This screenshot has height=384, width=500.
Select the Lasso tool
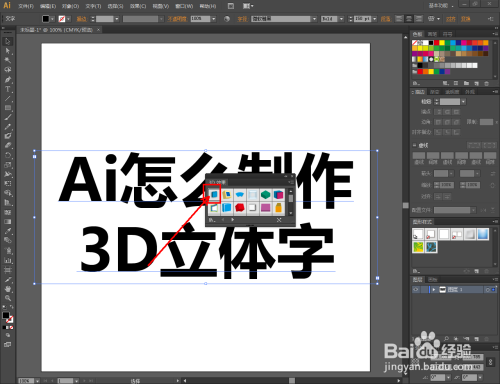pos(8,70)
